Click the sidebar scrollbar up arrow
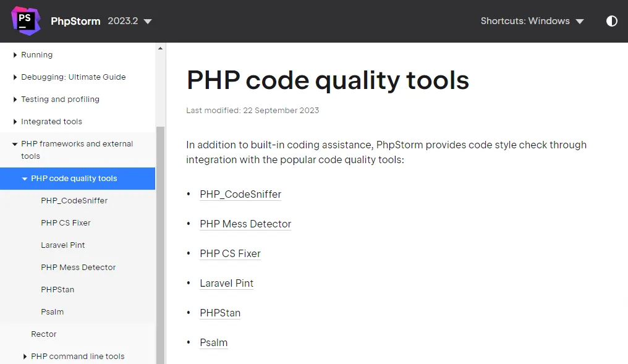Screen dimensions: 628x364 [160, 48]
